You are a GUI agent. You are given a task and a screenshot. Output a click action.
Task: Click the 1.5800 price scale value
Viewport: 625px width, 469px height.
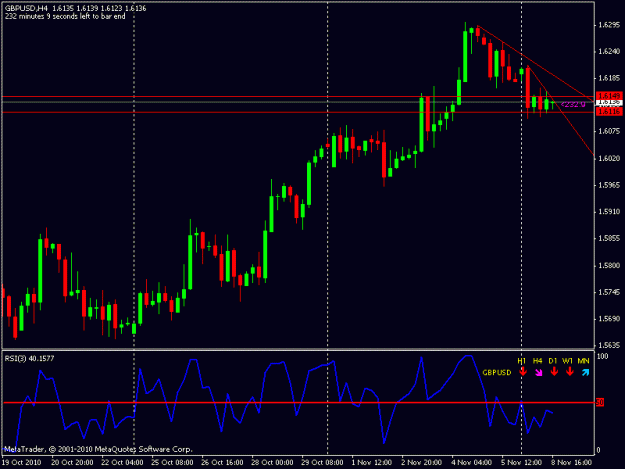point(609,265)
